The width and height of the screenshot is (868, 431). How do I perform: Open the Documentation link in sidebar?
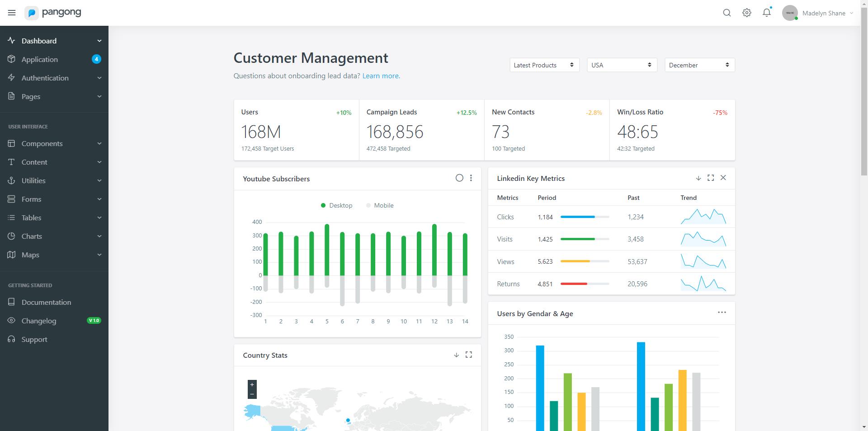pos(54,302)
